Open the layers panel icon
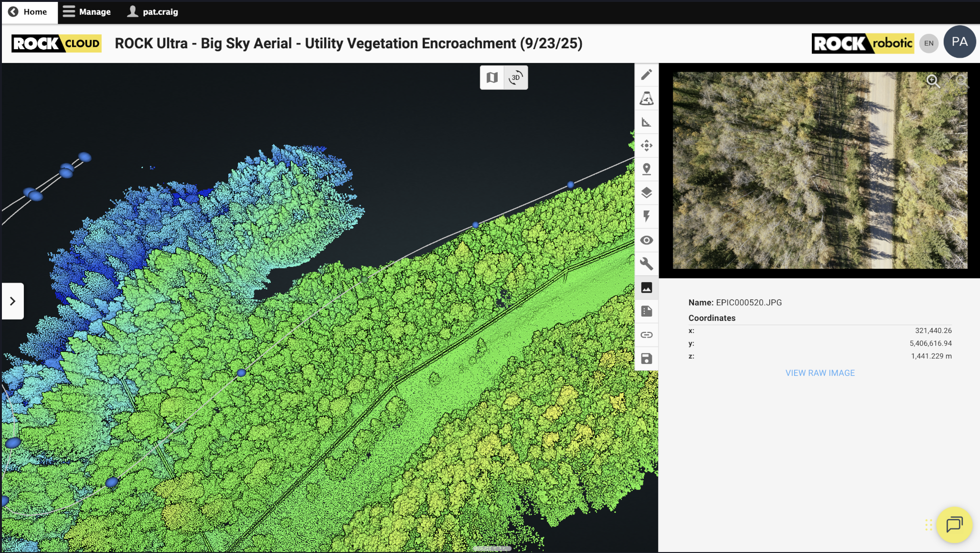Viewport: 980px width, 553px height. (646, 193)
